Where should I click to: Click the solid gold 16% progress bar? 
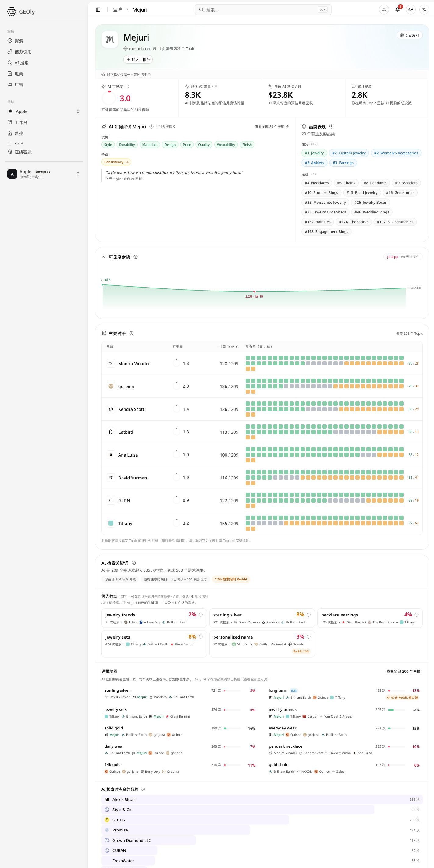(x=232, y=728)
